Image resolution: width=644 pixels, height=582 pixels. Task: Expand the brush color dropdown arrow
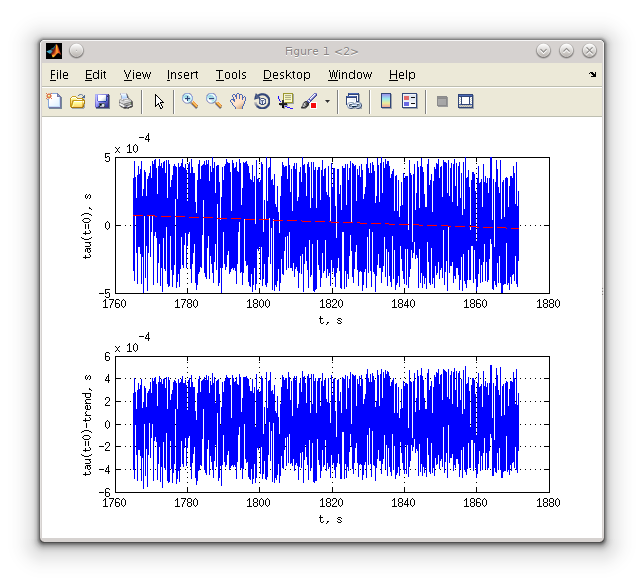pyautogui.click(x=327, y=101)
